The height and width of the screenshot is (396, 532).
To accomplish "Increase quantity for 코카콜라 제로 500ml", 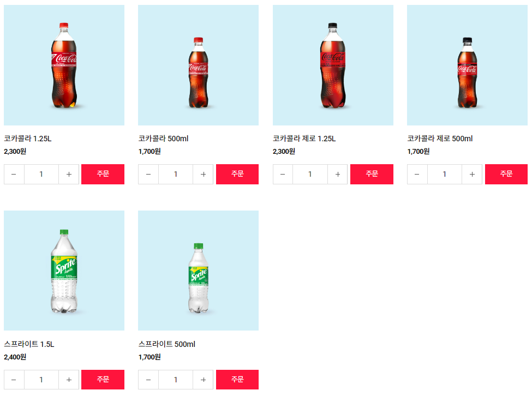I will point(471,174).
